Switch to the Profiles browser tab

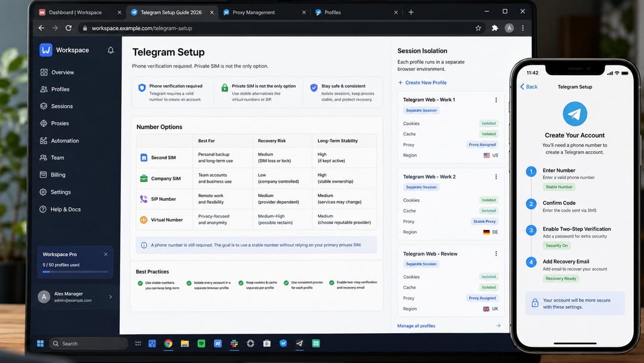[x=356, y=13]
